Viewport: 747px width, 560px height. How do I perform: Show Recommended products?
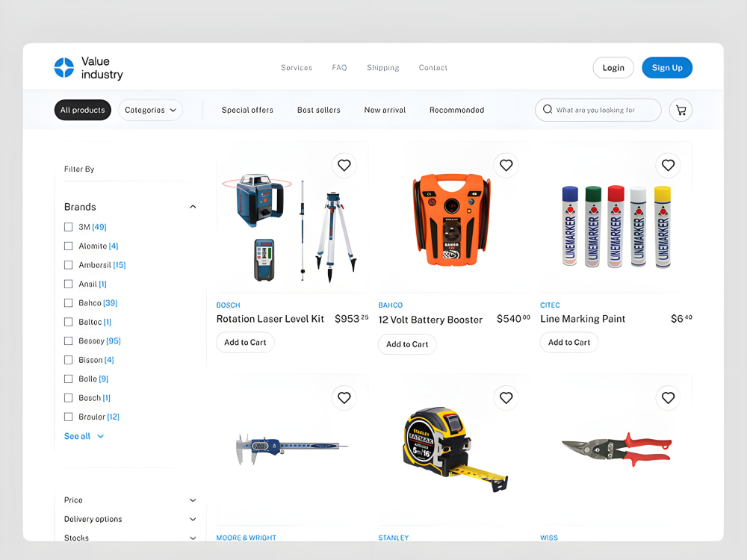click(x=457, y=110)
